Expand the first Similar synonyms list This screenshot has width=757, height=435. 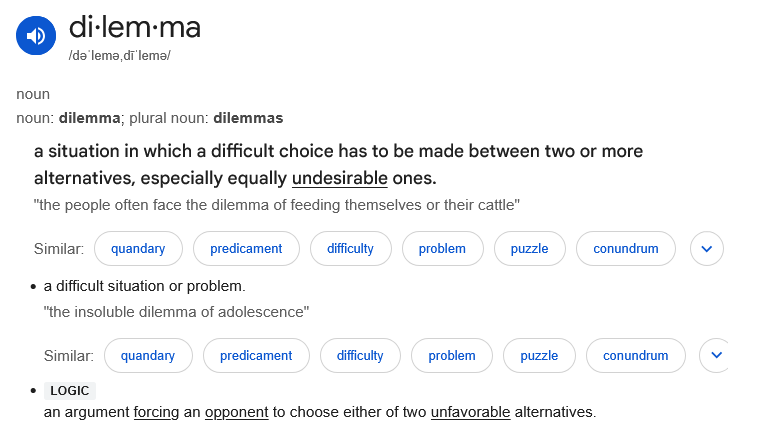click(x=707, y=248)
